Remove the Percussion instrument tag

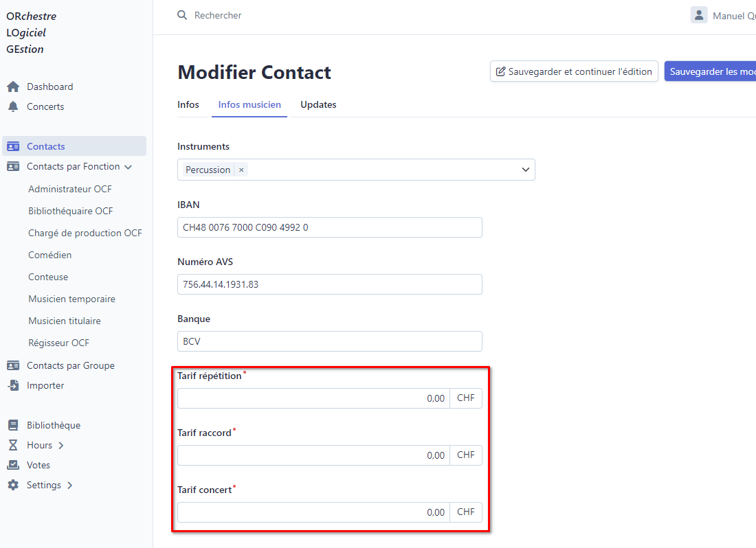pos(241,170)
